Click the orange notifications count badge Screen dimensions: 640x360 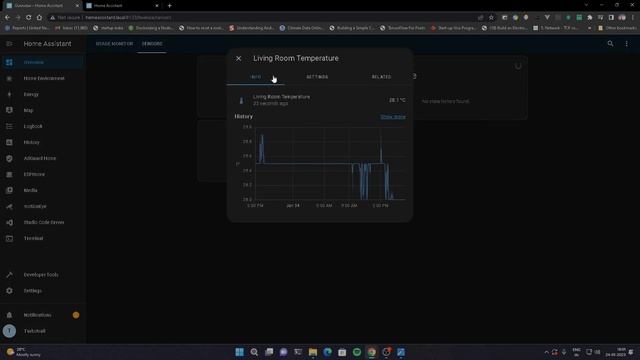tap(76, 315)
